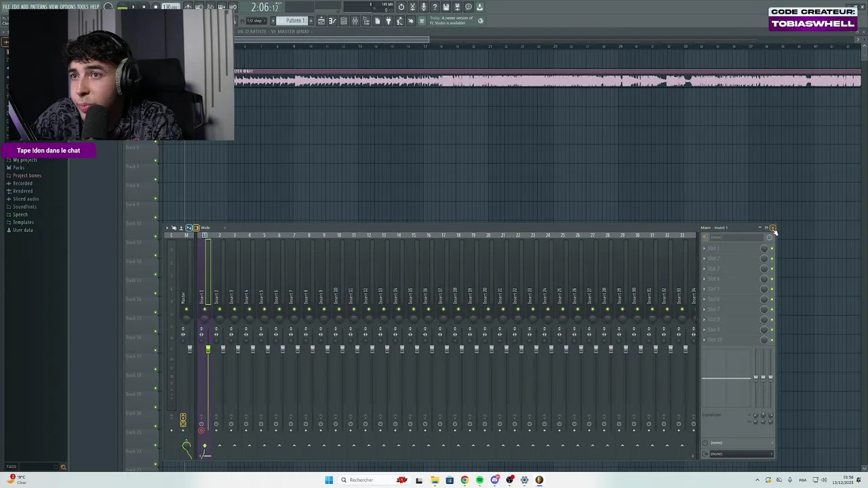Open help via question mark icon
868x488 pixels.
point(435,7)
